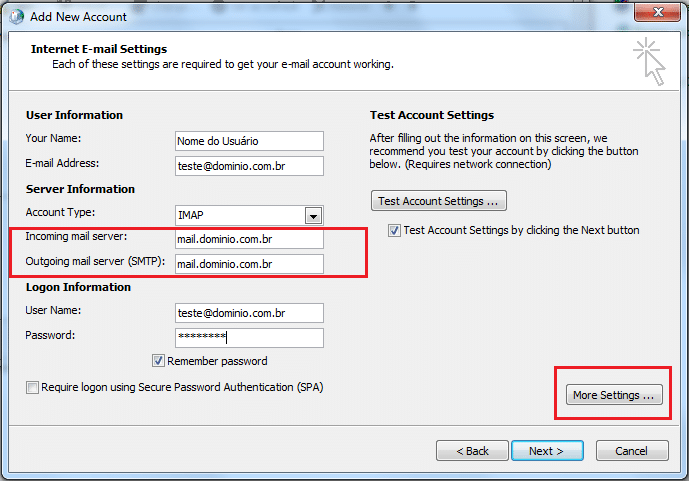
Task: Go to Next step
Action: (x=547, y=451)
